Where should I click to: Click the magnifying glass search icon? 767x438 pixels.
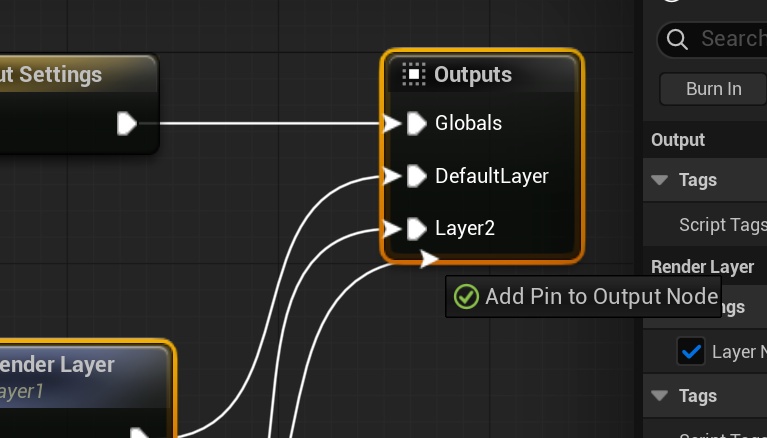(677, 39)
